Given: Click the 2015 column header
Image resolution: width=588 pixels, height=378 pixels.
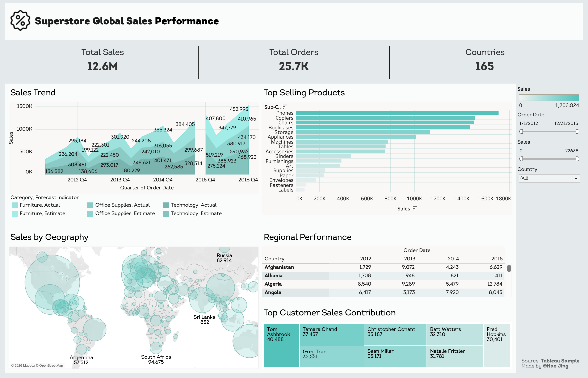Looking at the screenshot, I should click(x=497, y=259).
